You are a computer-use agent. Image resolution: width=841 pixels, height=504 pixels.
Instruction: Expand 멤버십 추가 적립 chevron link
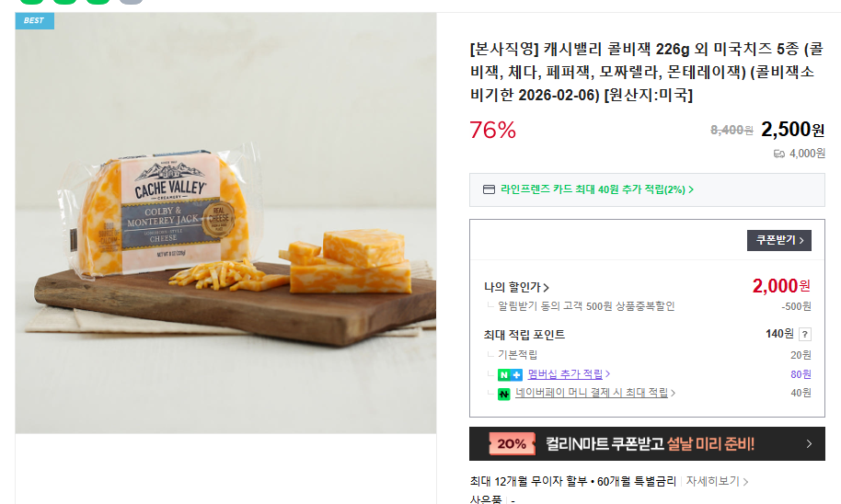click(x=569, y=374)
